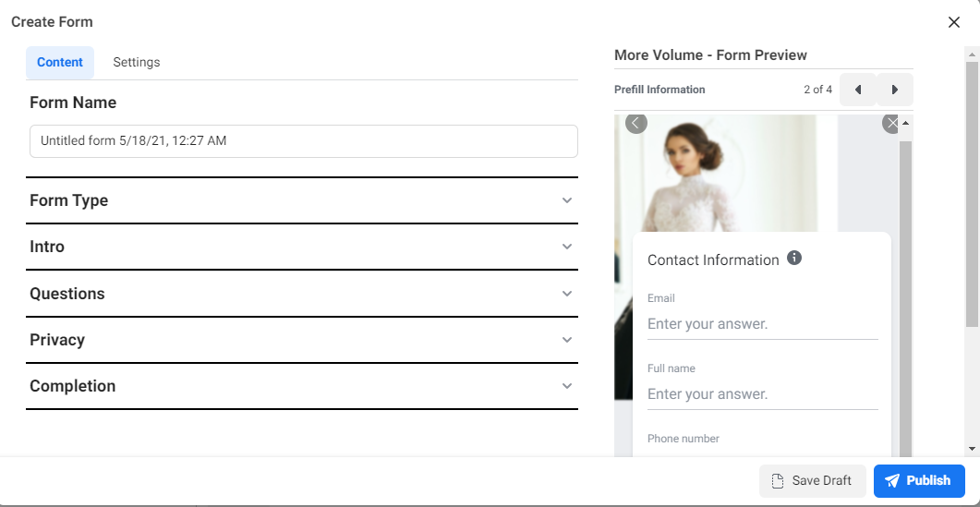Select the Content tab
The height and width of the screenshot is (507, 980).
[60, 62]
